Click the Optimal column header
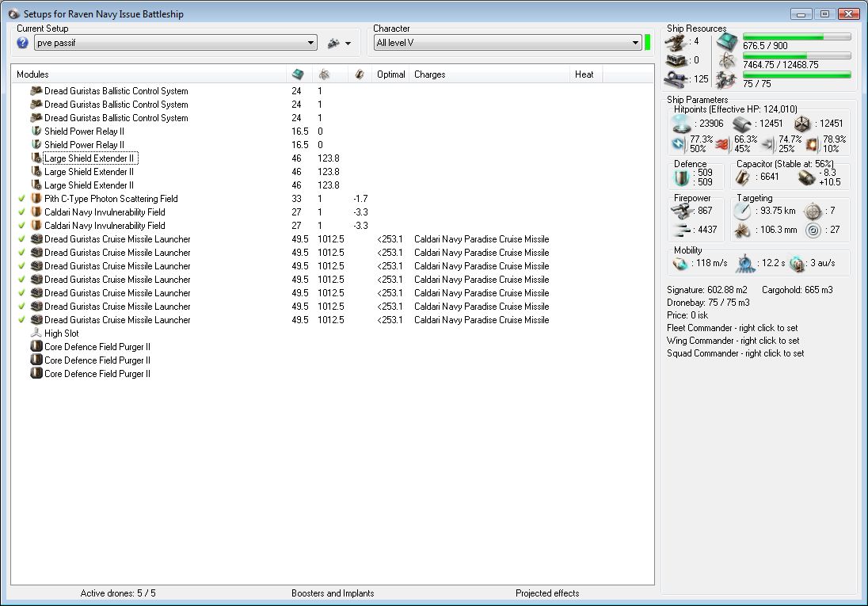 click(390, 74)
